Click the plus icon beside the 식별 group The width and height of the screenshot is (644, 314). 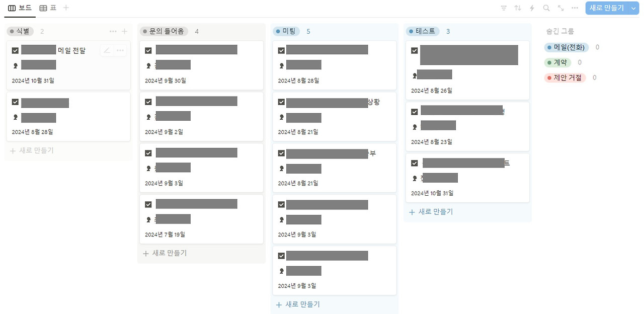click(x=125, y=31)
